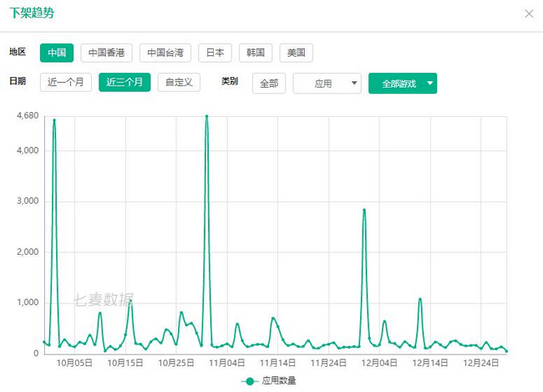Click the 11月24日 axis label
Image resolution: width=543 pixels, height=392 pixels.
tap(328, 363)
